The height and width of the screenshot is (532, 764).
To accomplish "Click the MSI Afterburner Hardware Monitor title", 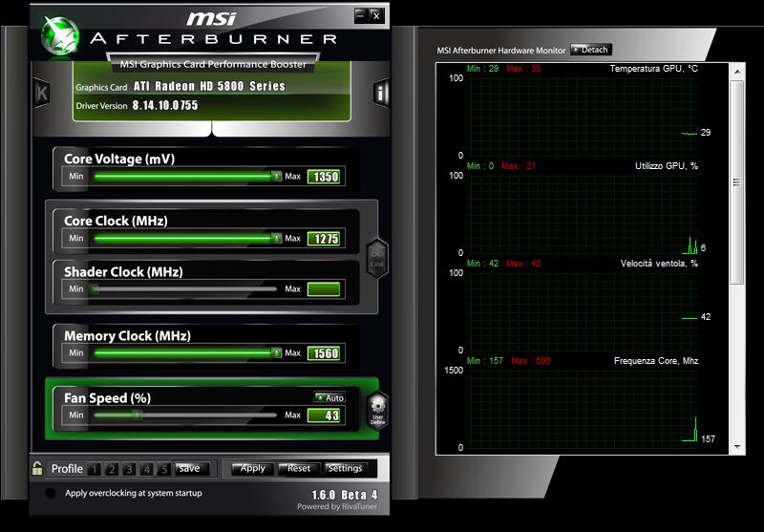I will tap(500, 51).
